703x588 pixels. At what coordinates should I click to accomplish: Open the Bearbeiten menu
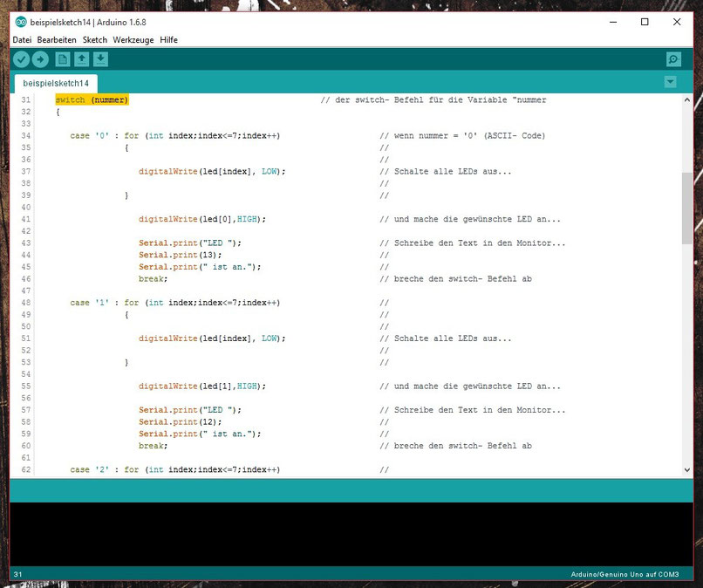(x=57, y=40)
